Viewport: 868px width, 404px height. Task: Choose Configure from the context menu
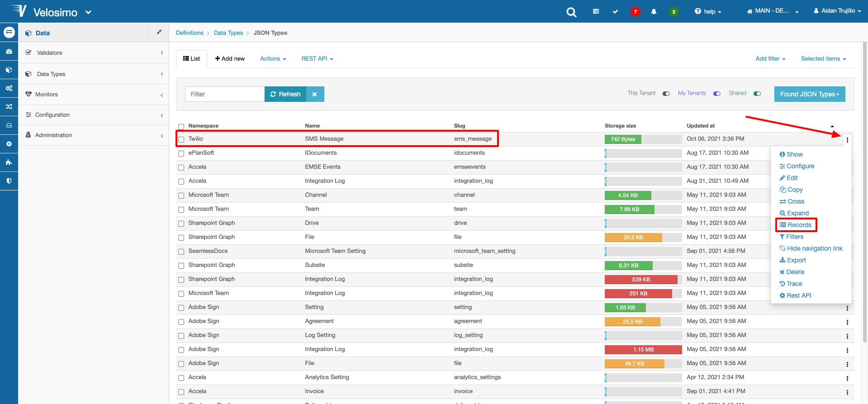(x=797, y=166)
